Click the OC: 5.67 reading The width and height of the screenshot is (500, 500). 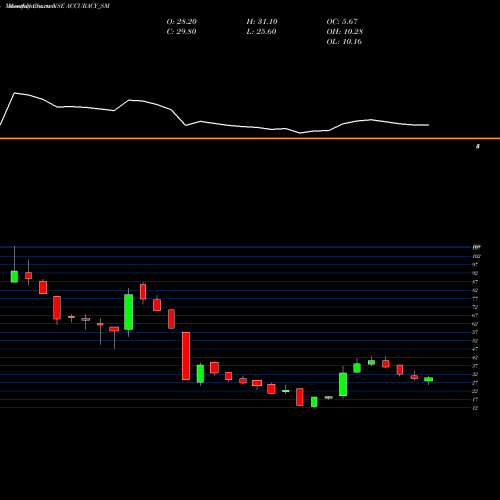coord(342,22)
